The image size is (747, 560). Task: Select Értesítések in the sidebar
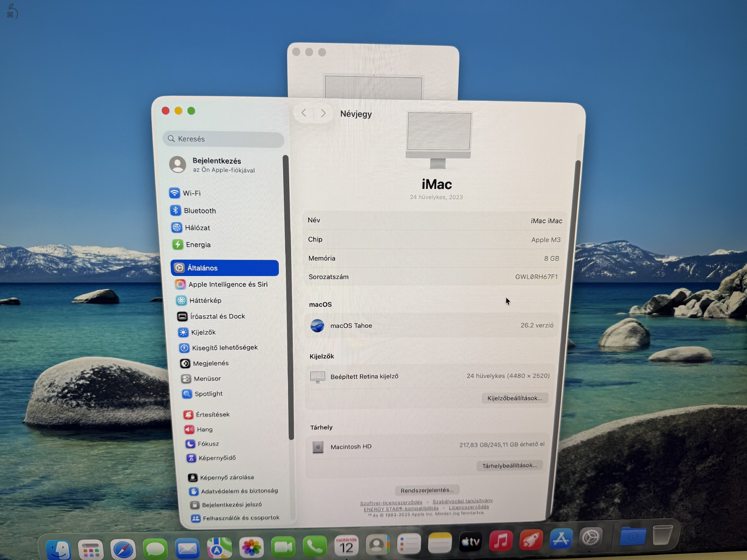tap(212, 414)
